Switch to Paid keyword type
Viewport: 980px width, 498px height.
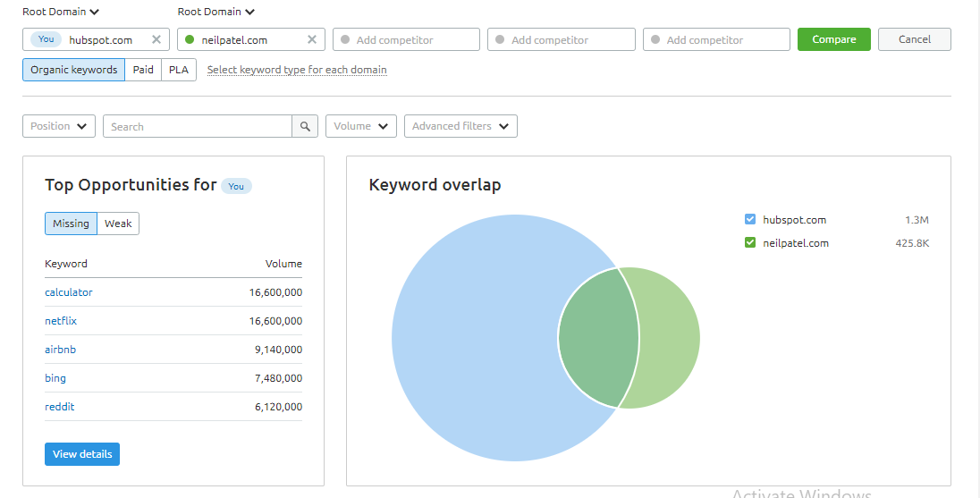pyautogui.click(x=143, y=70)
